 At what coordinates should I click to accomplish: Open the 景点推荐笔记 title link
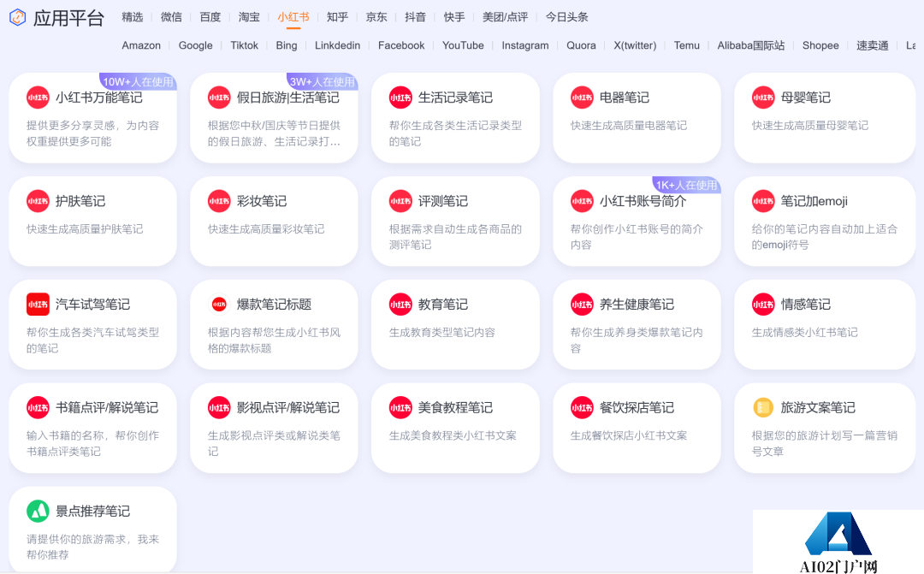point(93,511)
